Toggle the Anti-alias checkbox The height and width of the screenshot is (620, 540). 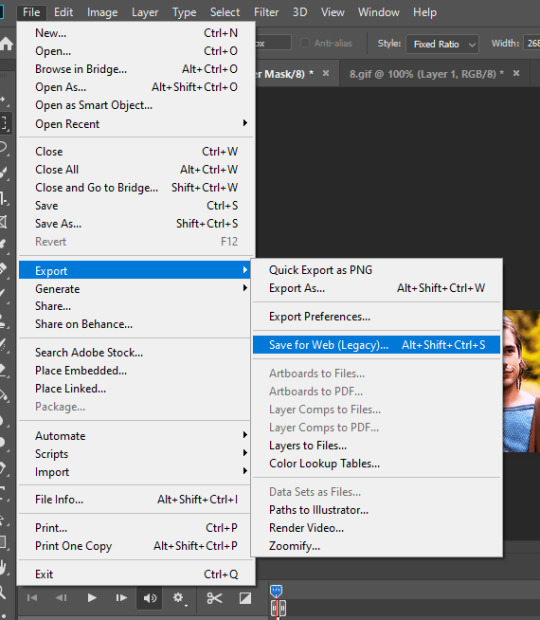(x=305, y=43)
